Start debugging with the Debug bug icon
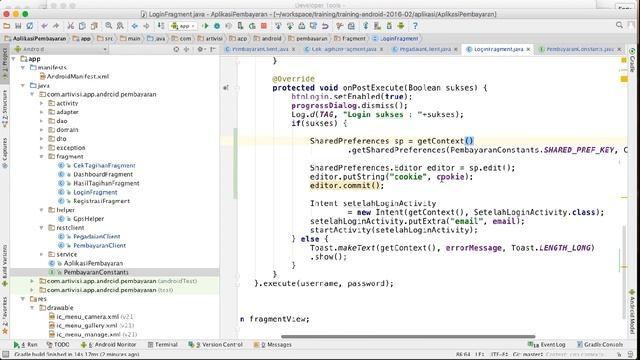This screenshot has height=360, width=640. (217, 26)
